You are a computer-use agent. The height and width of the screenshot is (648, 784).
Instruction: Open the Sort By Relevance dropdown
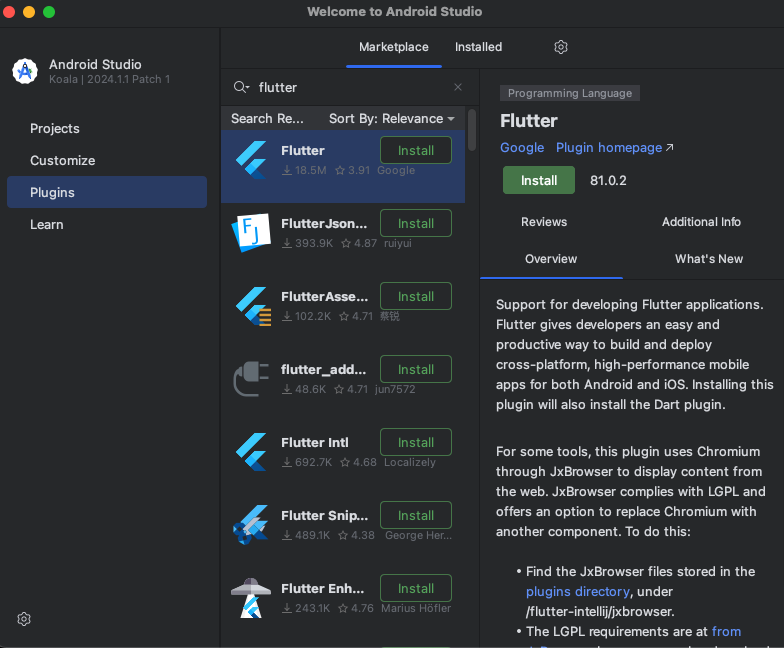pos(392,118)
